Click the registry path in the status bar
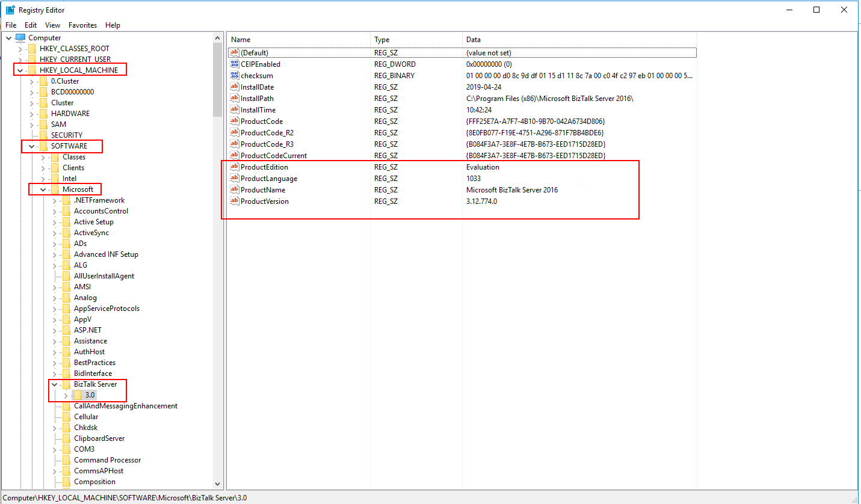Image resolution: width=861 pixels, height=504 pixels. click(125, 498)
